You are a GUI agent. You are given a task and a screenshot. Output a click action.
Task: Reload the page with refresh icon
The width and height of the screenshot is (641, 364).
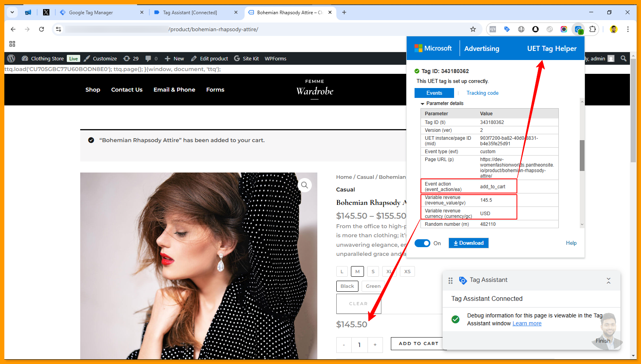pos(41,29)
